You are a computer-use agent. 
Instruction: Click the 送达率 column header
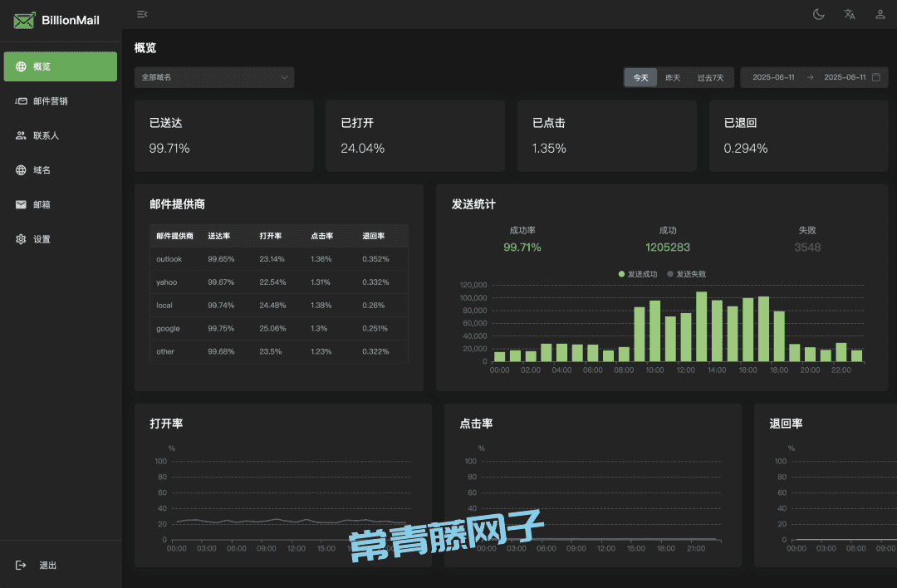(x=219, y=236)
